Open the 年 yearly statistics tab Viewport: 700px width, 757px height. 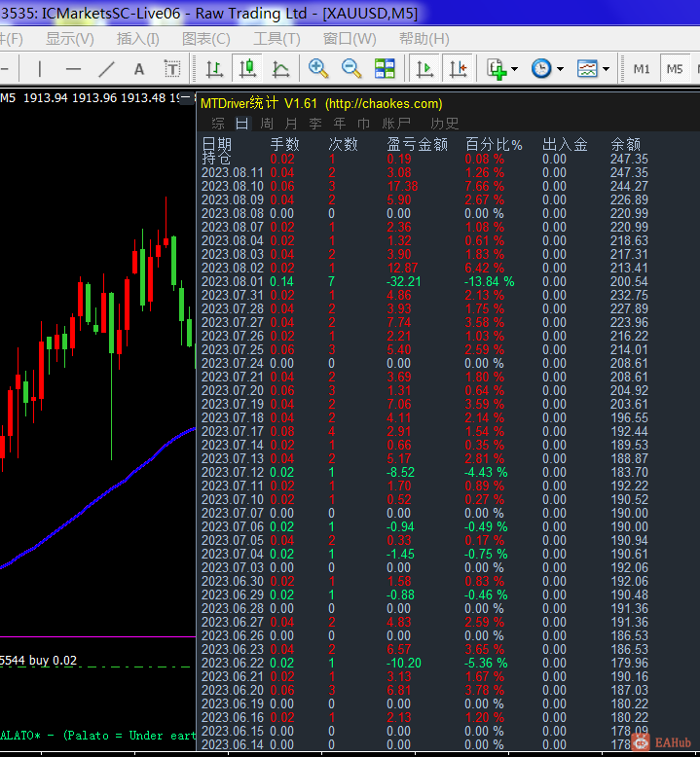[340, 124]
